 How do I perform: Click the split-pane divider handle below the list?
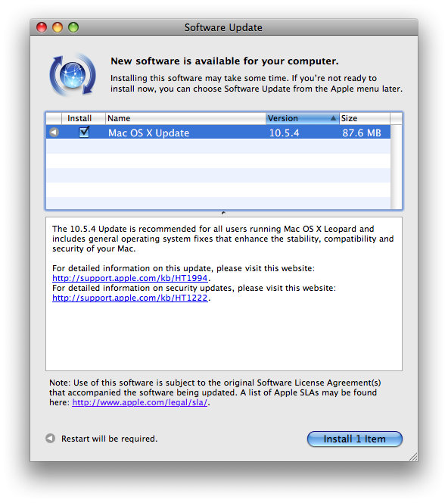tap(223, 213)
